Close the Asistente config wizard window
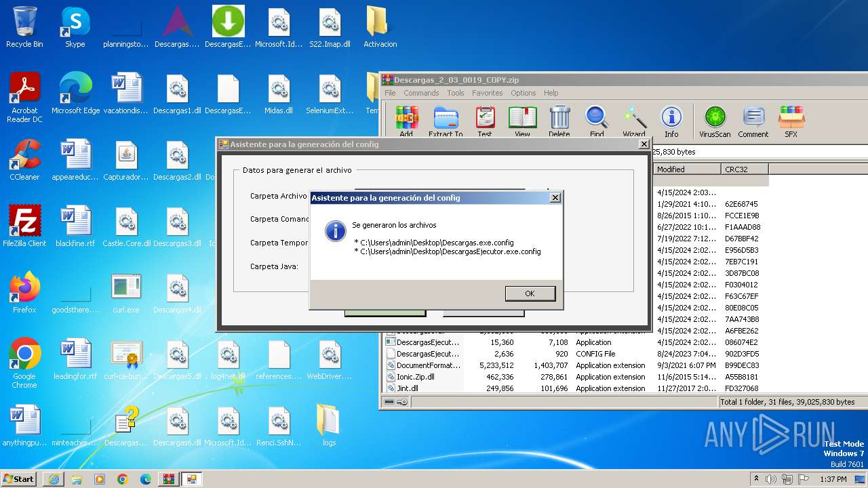Image resolution: width=868 pixels, height=488 pixels. [644, 144]
